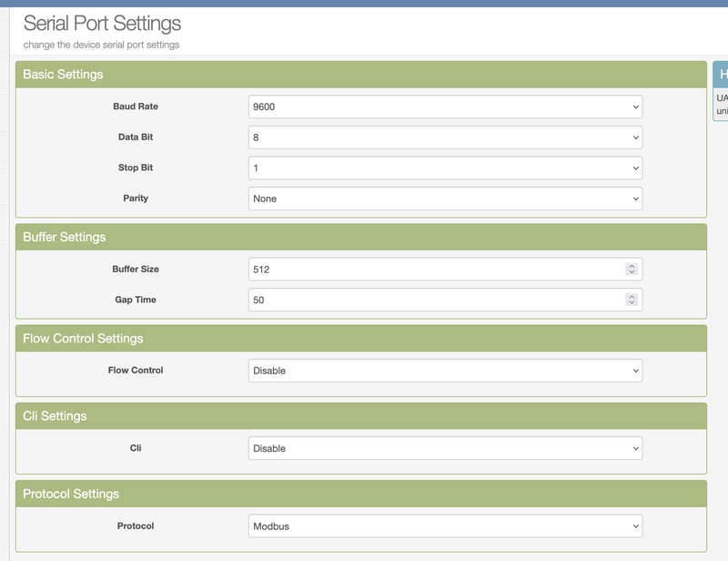Click the Cli Settings panel header
Viewport: 728px width, 561px height.
[x=361, y=416]
